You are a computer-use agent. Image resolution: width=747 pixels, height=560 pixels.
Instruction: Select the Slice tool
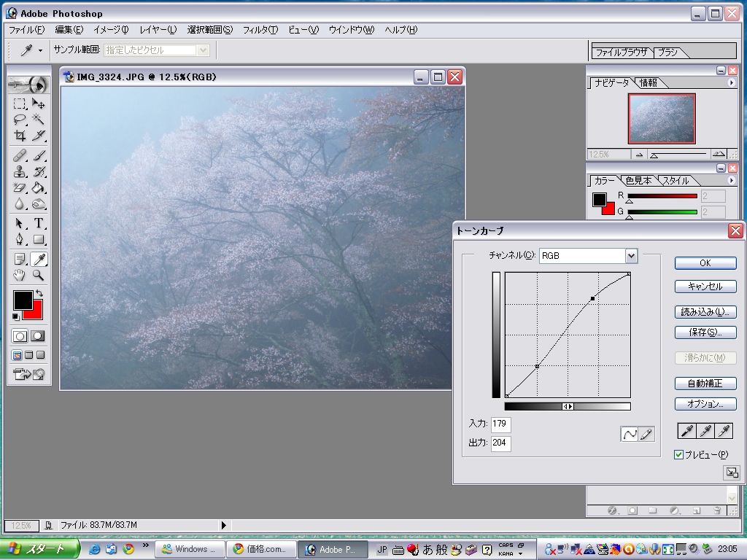coord(38,135)
